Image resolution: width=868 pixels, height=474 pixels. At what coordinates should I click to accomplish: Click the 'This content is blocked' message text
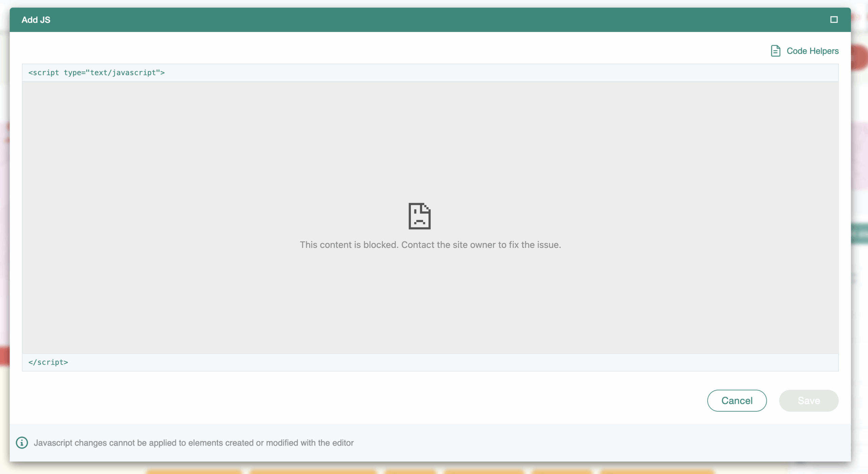(430, 245)
